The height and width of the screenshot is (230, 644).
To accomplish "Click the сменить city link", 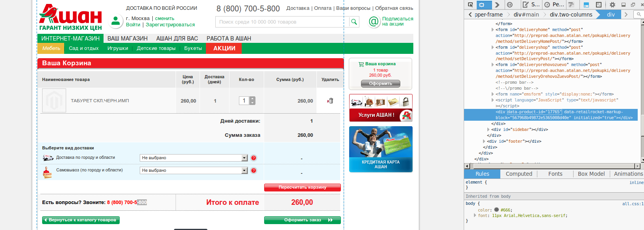I will click(x=165, y=18).
